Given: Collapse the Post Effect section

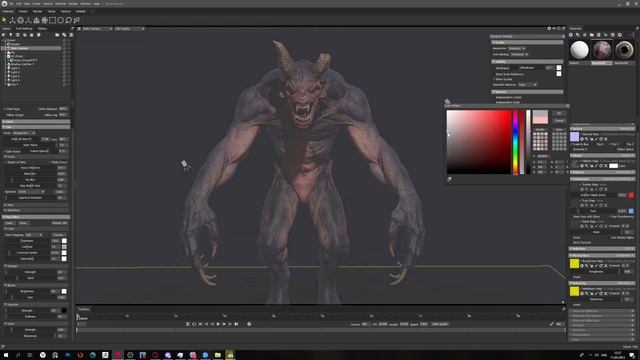Looking at the screenshot, I should [36, 217].
